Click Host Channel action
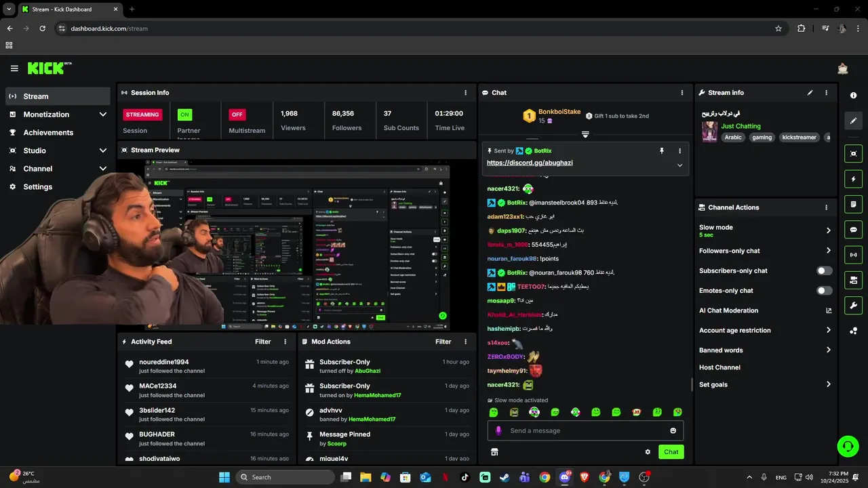This screenshot has height=488, width=868. 719,367
